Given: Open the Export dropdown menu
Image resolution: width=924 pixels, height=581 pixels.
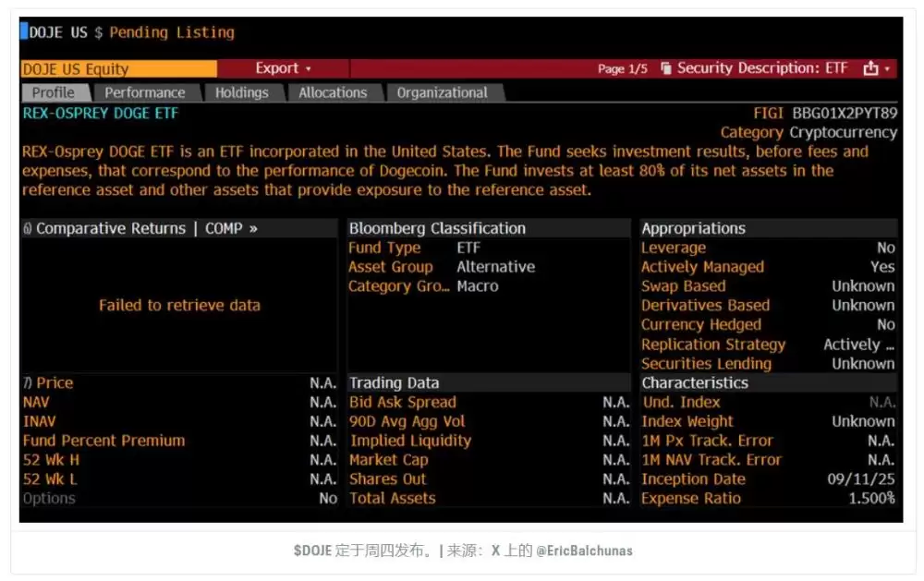Looking at the screenshot, I should [284, 68].
